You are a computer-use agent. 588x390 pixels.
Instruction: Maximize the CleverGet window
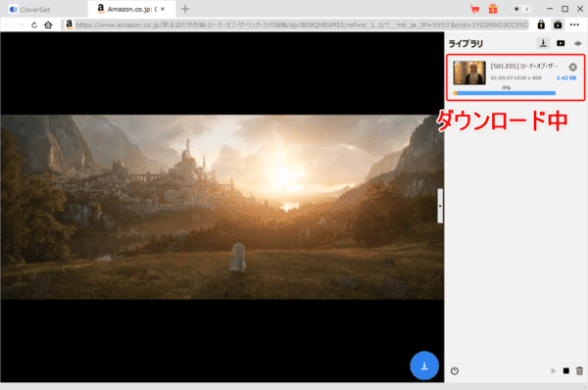[x=564, y=9]
